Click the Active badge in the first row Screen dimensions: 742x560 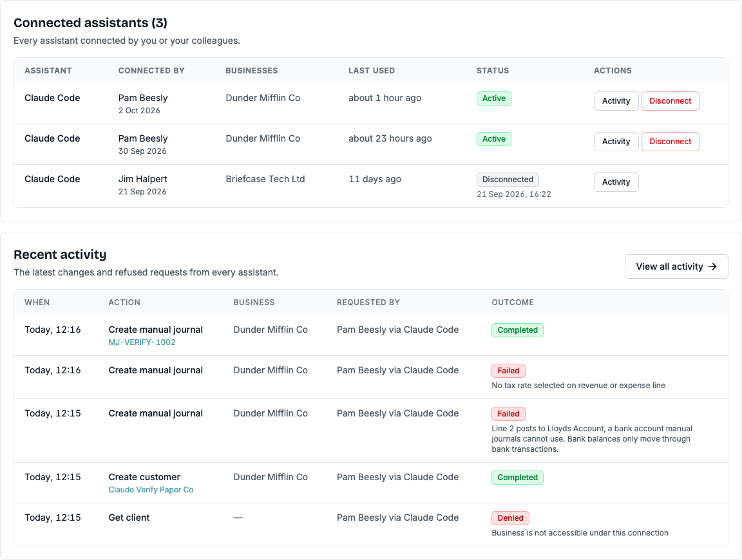[493, 98]
